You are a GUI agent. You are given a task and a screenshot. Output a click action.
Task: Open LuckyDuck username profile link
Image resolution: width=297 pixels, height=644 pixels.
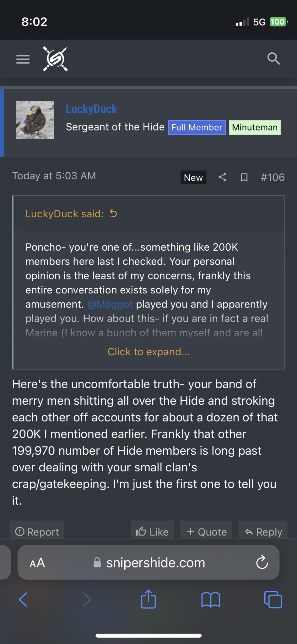[x=91, y=109]
